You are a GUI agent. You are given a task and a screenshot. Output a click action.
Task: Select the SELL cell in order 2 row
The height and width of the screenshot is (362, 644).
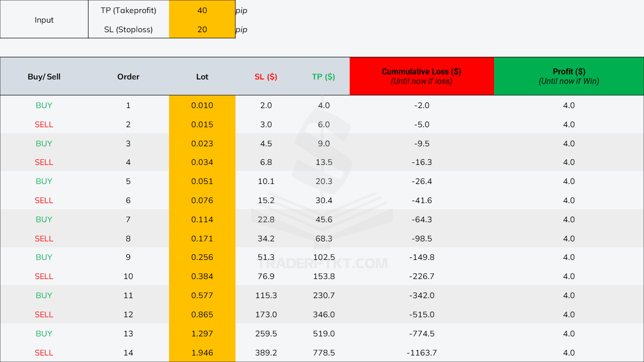[44, 124]
